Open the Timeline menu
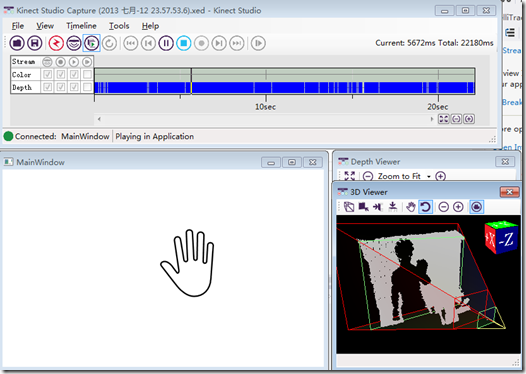 point(81,26)
